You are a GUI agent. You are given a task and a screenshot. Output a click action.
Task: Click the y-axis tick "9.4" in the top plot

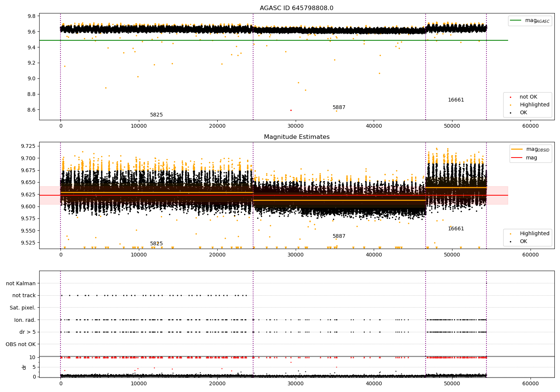31,47
